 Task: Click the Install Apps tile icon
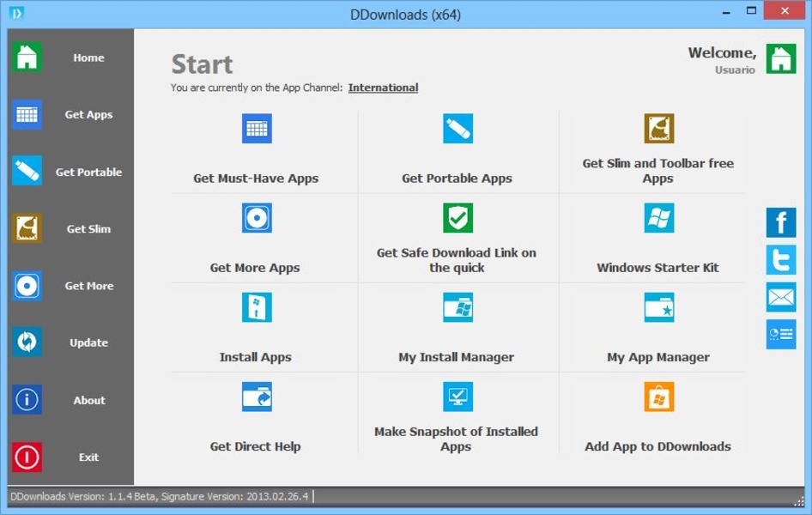(257, 307)
